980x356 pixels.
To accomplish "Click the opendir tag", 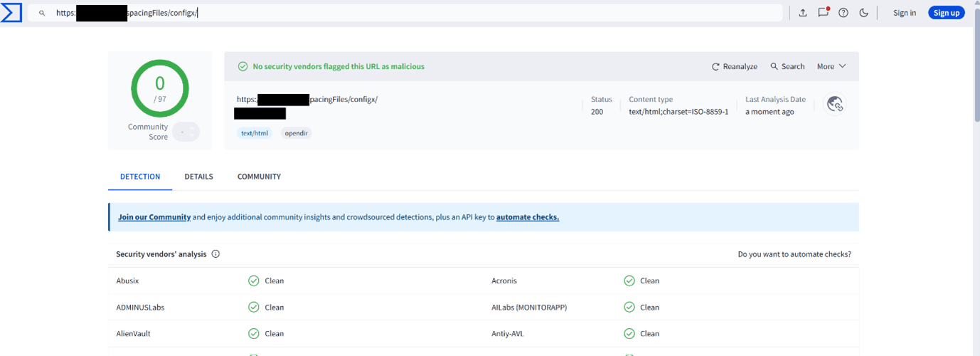I will coord(296,133).
